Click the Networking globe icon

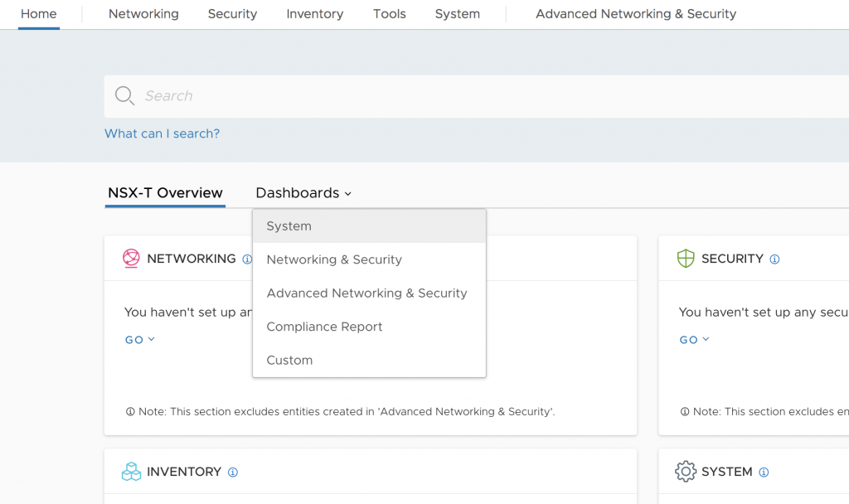tap(131, 259)
